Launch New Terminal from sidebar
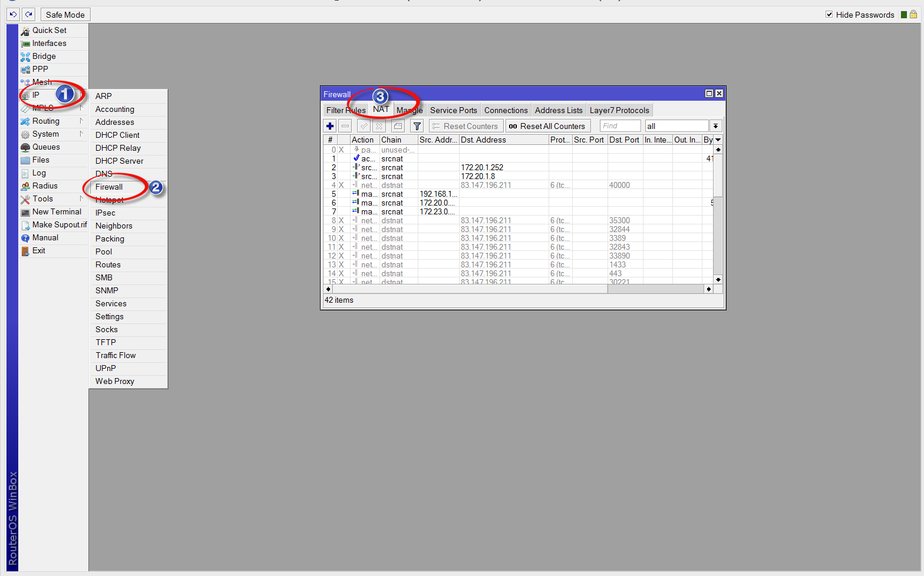Viewport: 924px width, 576px height. click(57, 212)
